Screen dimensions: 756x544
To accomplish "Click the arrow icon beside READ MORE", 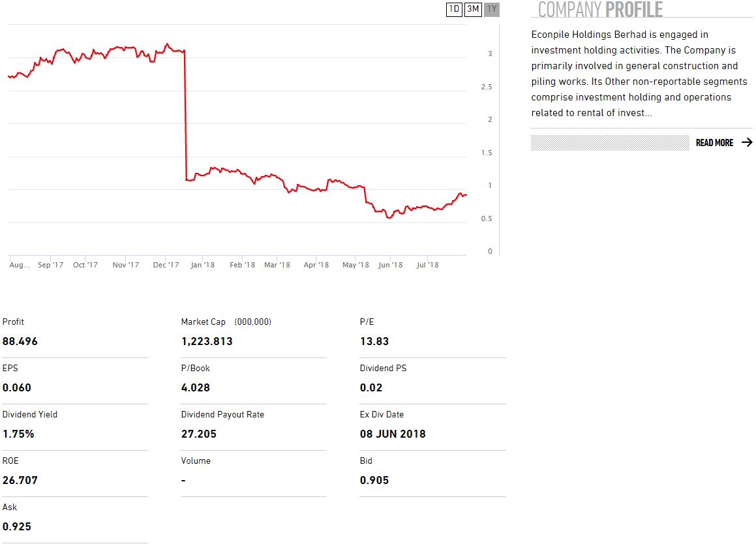I will pyautogui.click(x=747, y=143).
